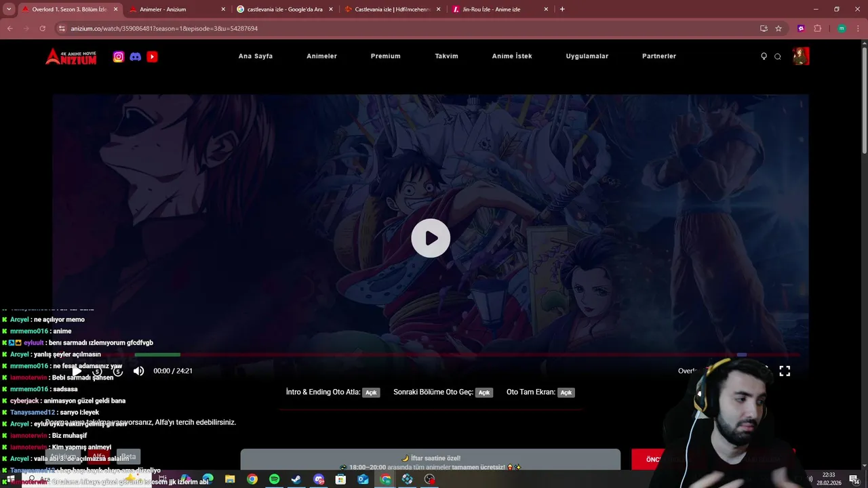This screenshot has width=868, height=488.
Task: Open Microsoft Store from the taskbar
Action: pyautogui.click(x=340, y=479)
